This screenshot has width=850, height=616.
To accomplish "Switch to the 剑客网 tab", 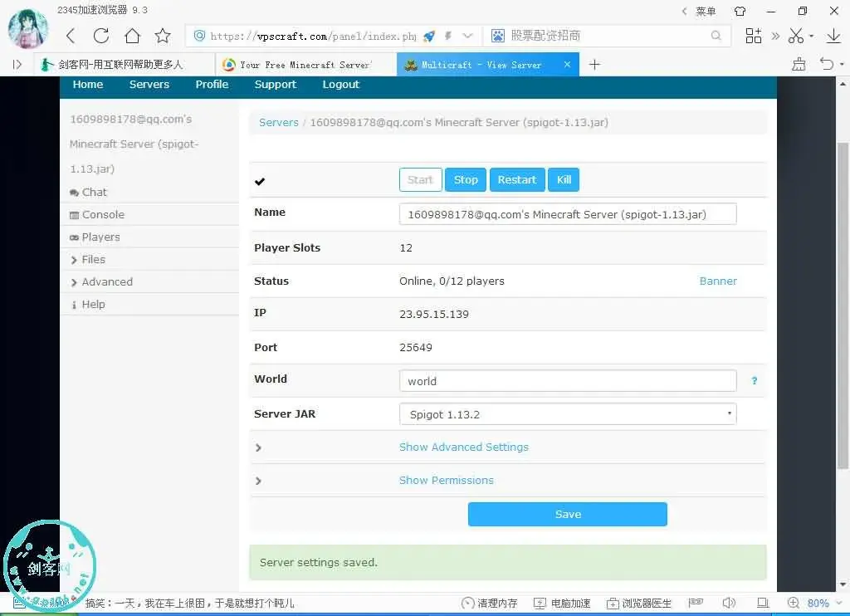I will [x=125, y=65].
